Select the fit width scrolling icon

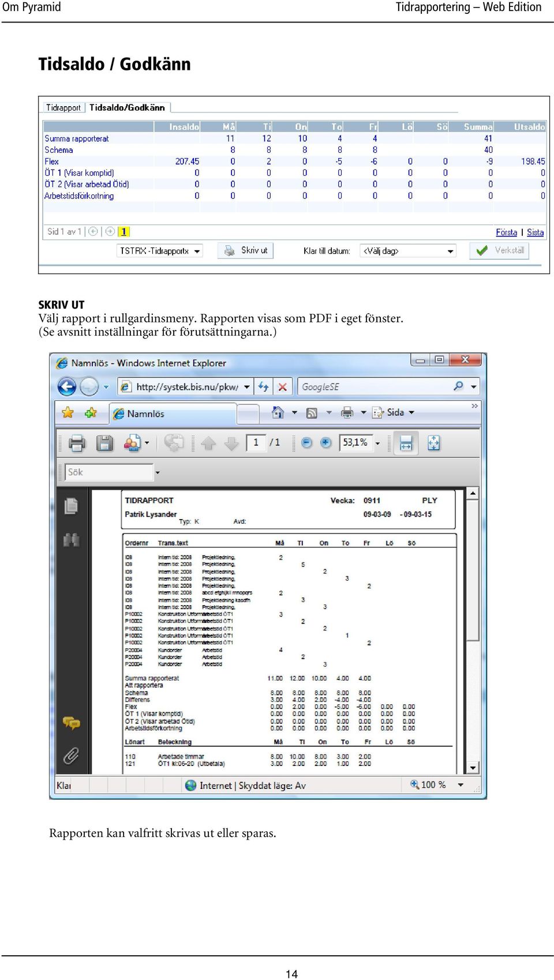coord(406,443)
